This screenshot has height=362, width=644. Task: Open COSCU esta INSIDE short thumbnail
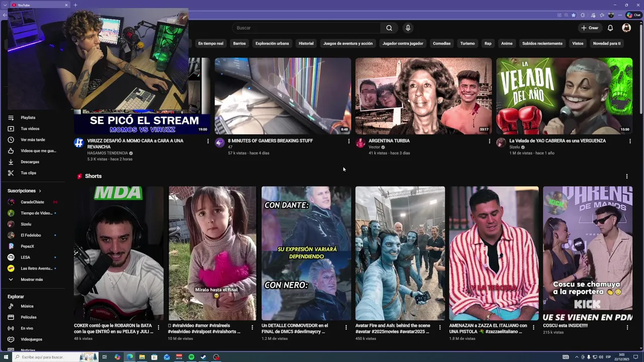coord(588,253)
